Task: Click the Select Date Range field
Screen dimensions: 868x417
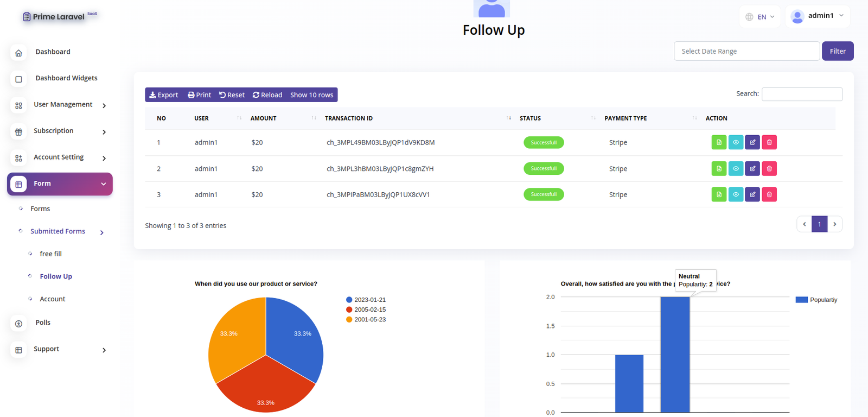Action: click(x=746, y=51)
